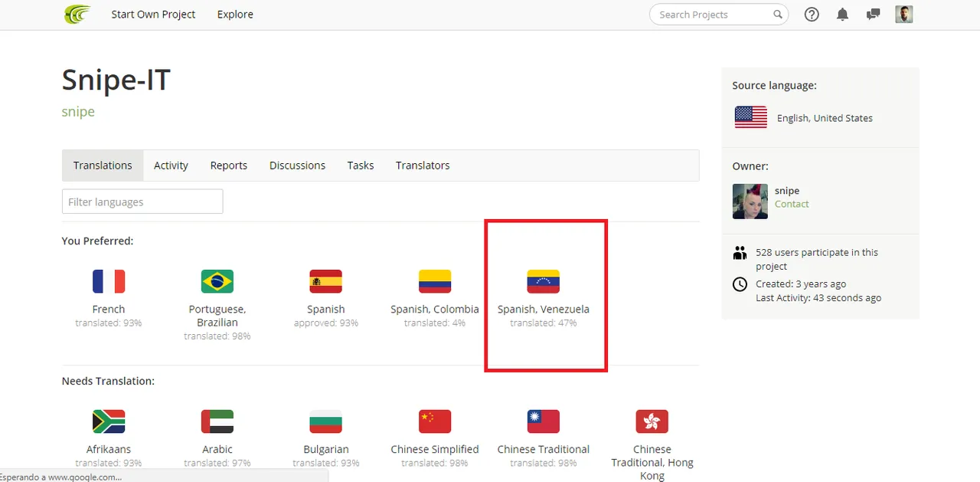Open the snipe username link under title
Screen dimensions: 980x482
(78, 112)
